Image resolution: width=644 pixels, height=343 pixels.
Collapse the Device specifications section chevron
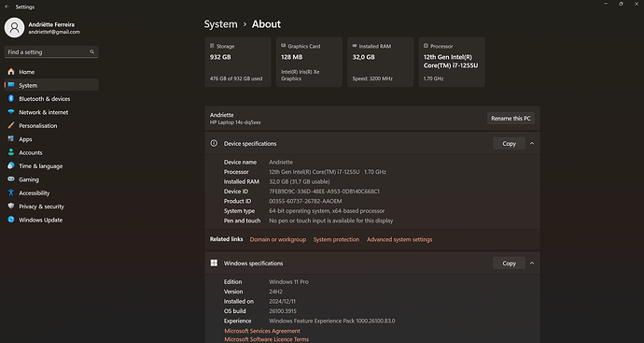coord(532,144)
